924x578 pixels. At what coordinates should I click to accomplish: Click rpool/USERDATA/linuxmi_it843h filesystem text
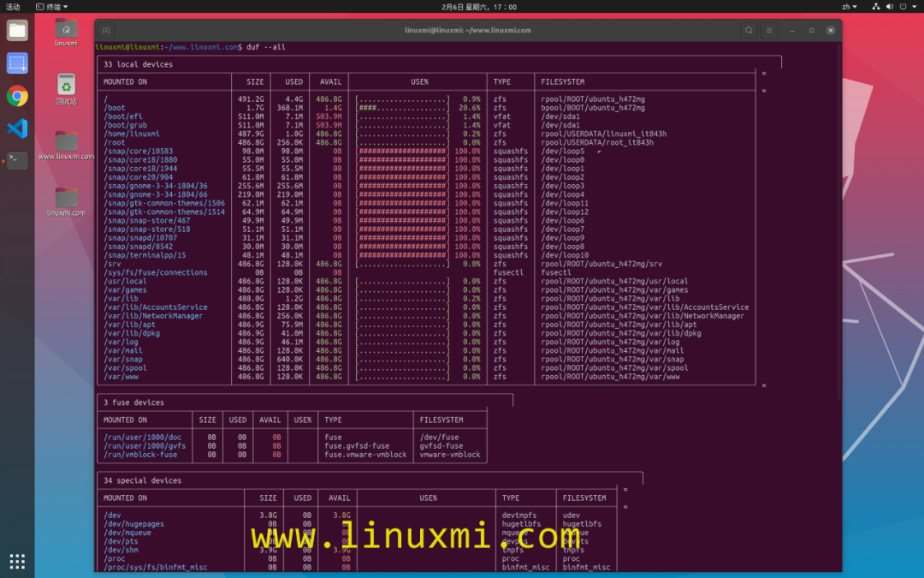click(x=604, y=134)
